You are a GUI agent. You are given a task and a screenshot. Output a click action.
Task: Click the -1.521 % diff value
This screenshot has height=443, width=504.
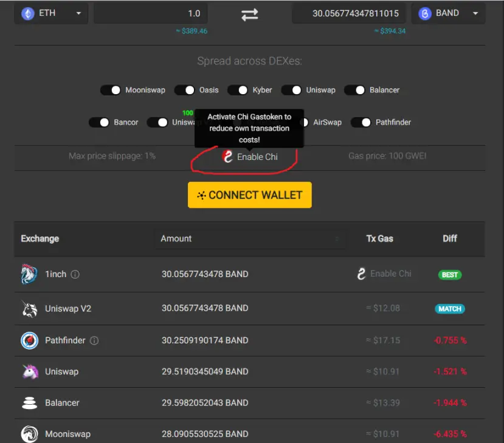pos(450,372)
